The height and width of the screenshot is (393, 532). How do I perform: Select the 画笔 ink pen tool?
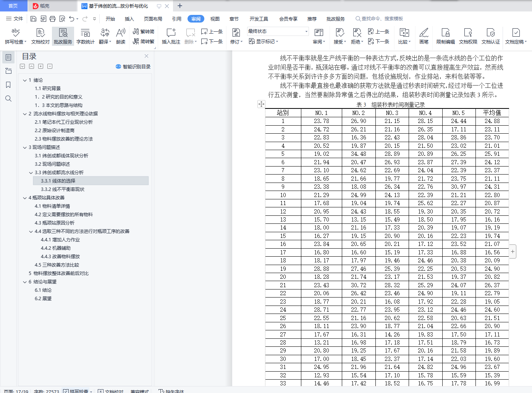pos(424,36)
